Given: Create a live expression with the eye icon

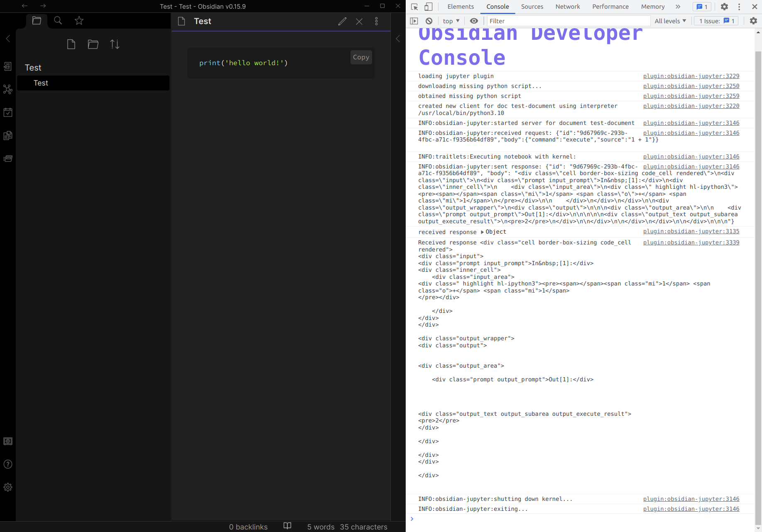Looking at the screenshot, I should 474,21.
